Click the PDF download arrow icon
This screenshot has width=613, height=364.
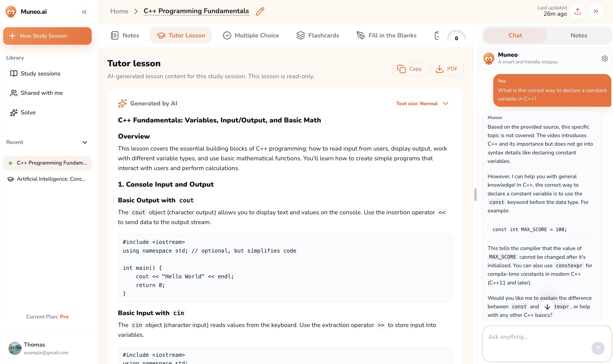click(439, 69)
